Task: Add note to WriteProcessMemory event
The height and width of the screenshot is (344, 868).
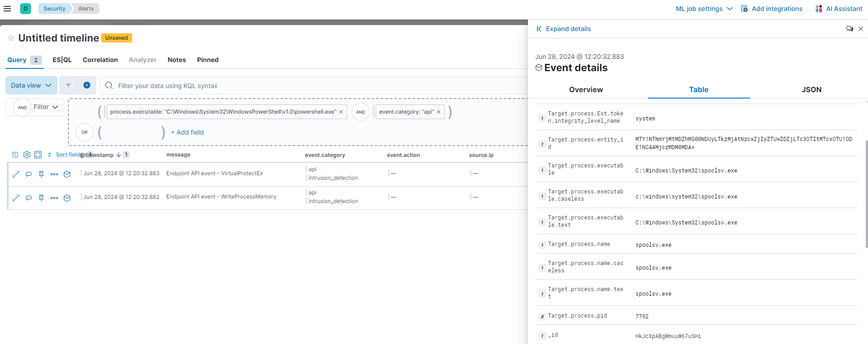Action: 29,198
